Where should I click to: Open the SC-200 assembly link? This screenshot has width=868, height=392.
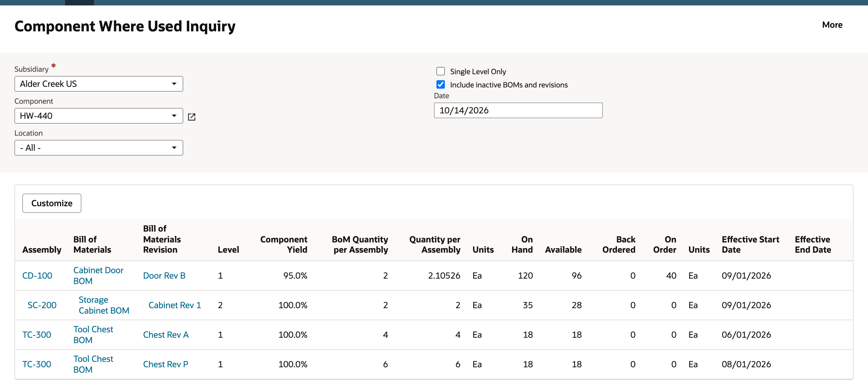42,305
